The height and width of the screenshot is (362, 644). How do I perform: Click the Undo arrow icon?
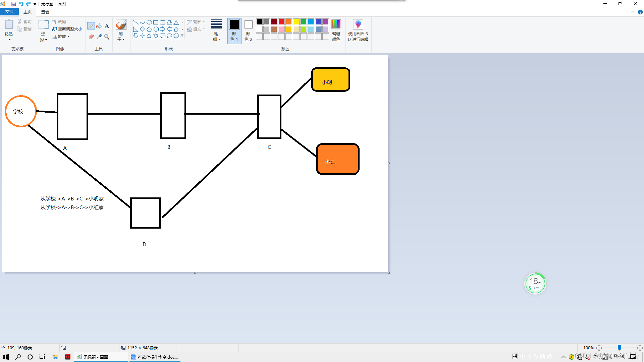point(21,4)
